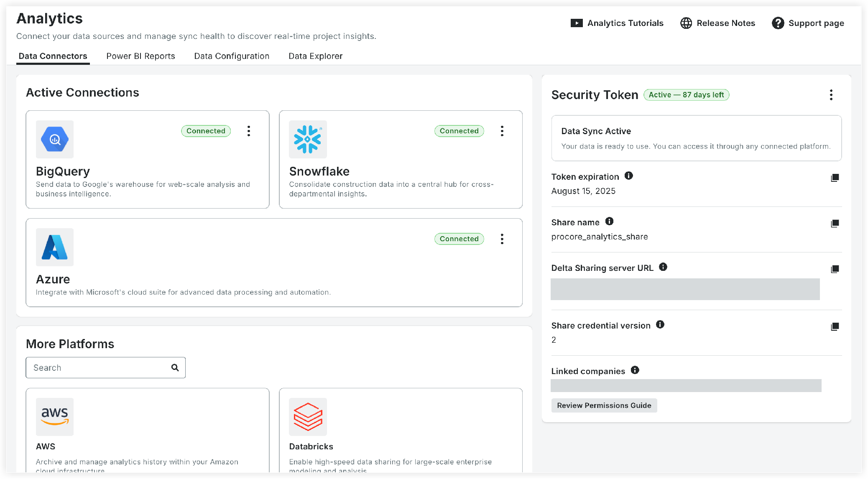Click the procore_analytics_share text
868x479 pixels.
pyautogui.click(x=600, y=237)
